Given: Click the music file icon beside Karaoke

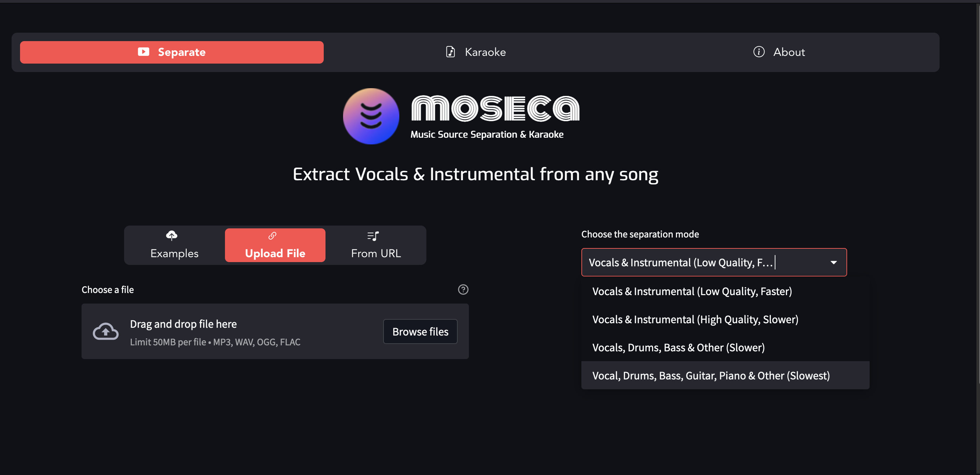Looking at the screenshot, I should pos(450,52).
